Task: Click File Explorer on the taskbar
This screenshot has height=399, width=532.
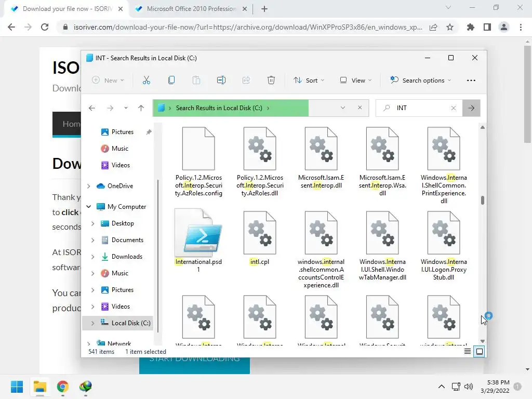Action: point(39,387)
